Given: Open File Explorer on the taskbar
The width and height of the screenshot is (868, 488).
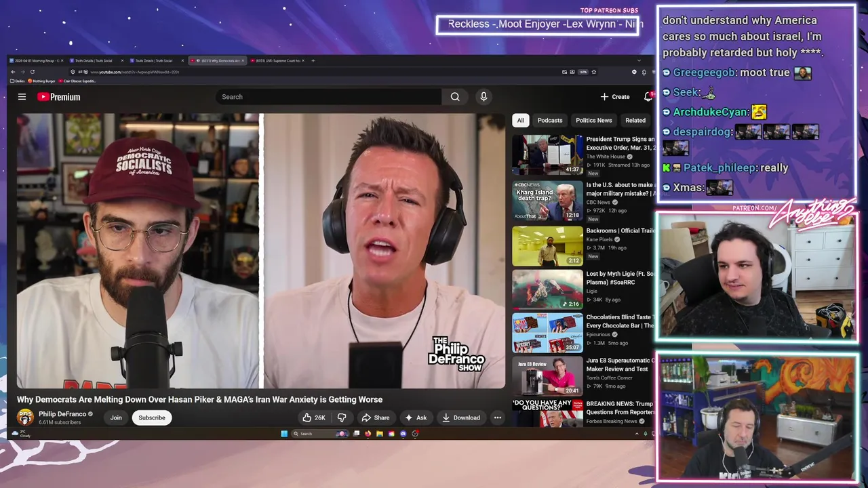Looking at the screenshot, I should [x=380, y=434].
